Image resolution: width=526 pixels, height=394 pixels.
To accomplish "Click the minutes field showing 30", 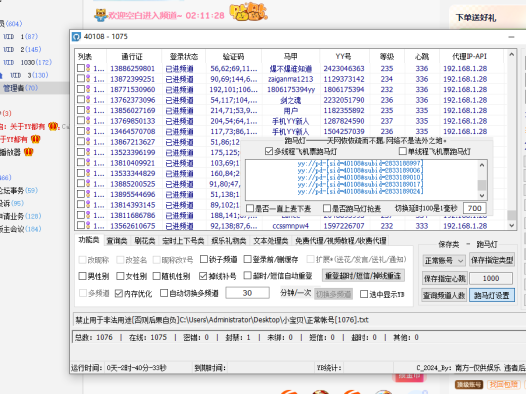I will pyautogui.click(x=247, y=293).
